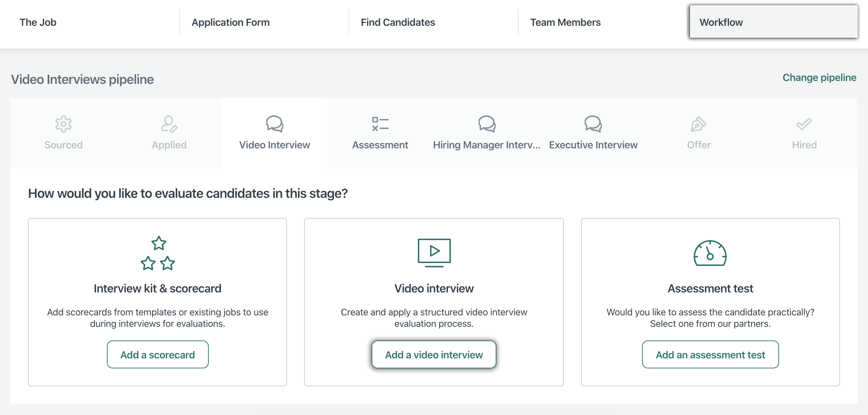Switch to the Application Form tab
Image resolution: width=868 pixels, height=415 pixels.
point(231,22)
